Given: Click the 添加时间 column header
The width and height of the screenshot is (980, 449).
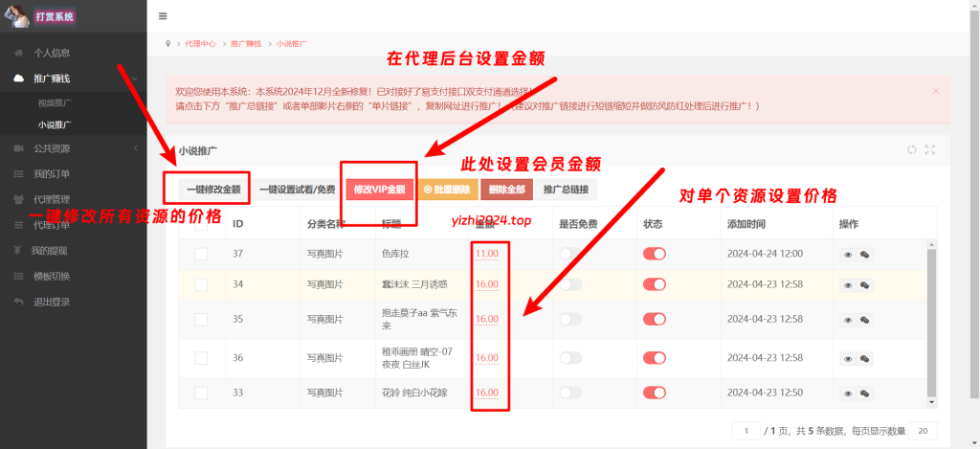Looking at the screenshot, I should click(x=746, y=224).
